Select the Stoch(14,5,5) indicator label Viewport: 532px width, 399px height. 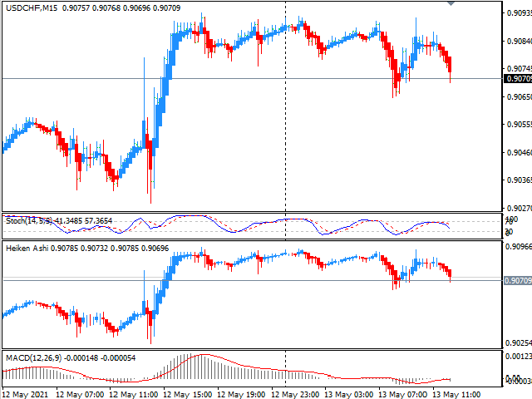[29, 221]
